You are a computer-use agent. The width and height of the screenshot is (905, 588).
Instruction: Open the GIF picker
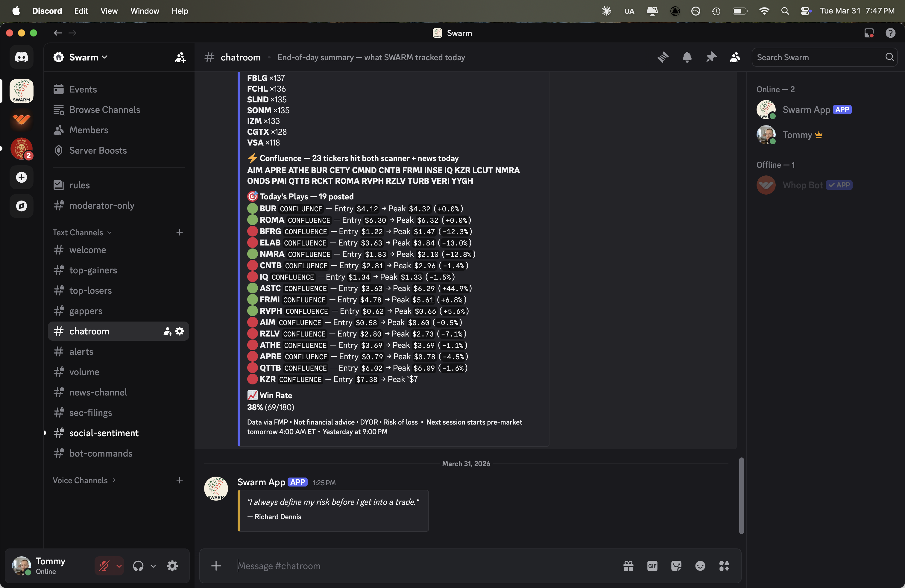(x=652, y=566)
